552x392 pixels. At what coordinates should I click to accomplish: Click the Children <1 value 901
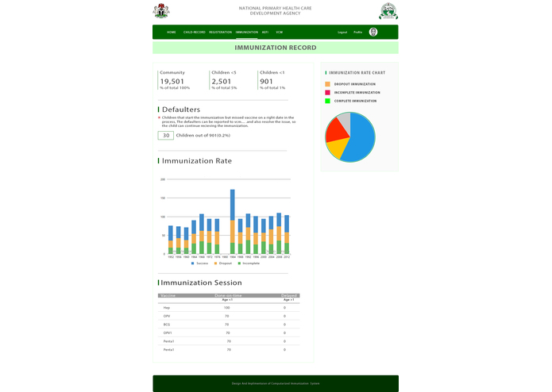(x=266, y=81)
